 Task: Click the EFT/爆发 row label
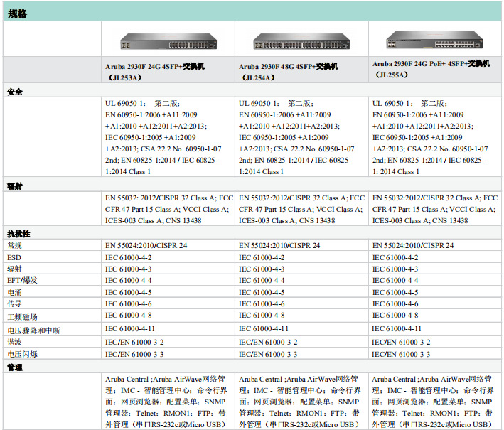pyautogui.click(x=22, y=280)
